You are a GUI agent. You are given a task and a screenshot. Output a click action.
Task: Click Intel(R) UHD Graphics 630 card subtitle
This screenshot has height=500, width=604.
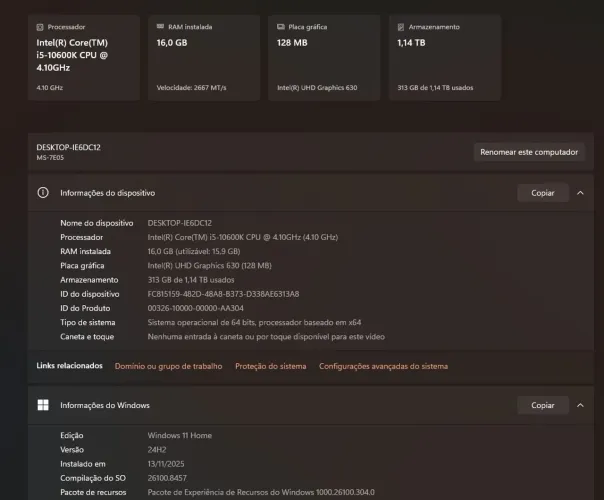click(x=317, y=88)
